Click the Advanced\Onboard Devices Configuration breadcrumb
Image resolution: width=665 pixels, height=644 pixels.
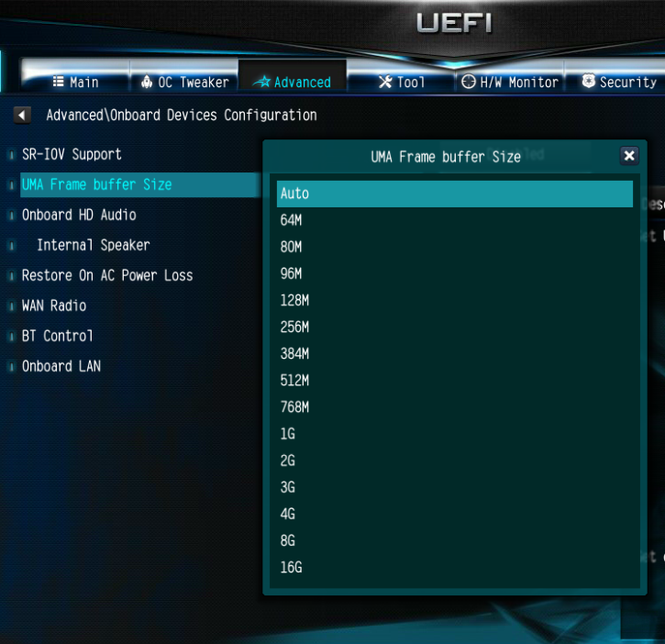[x=182, y=116]
